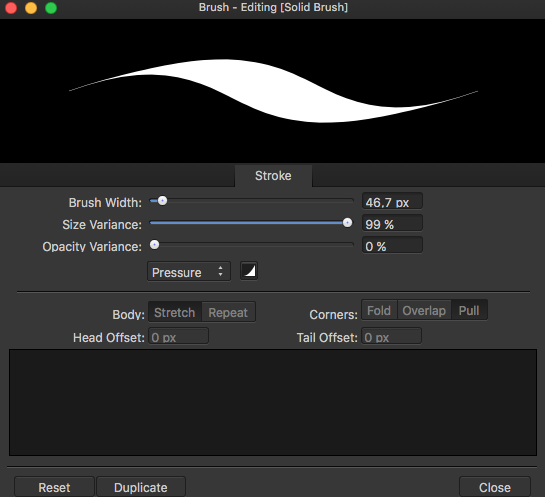
Task: Open the Pressure controller dropdown
Action: pos(189,272)
